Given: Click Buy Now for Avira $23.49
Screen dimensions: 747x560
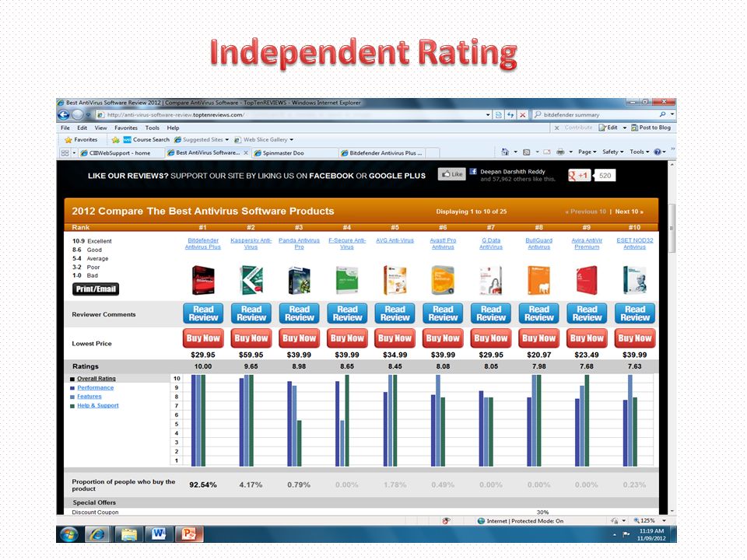Looking at the screenshot, I should (x=587, y=338).
